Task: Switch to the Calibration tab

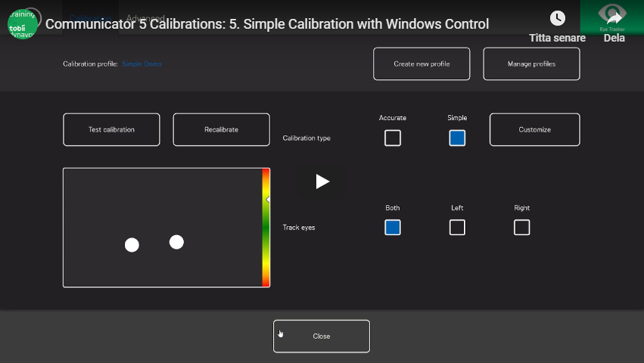Action: point(91,17)
